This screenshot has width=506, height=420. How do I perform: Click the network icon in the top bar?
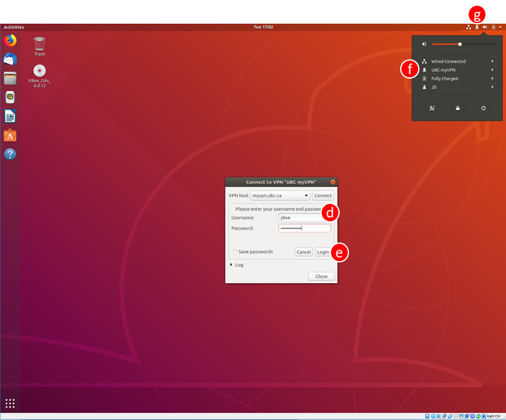tap(468, 27)
